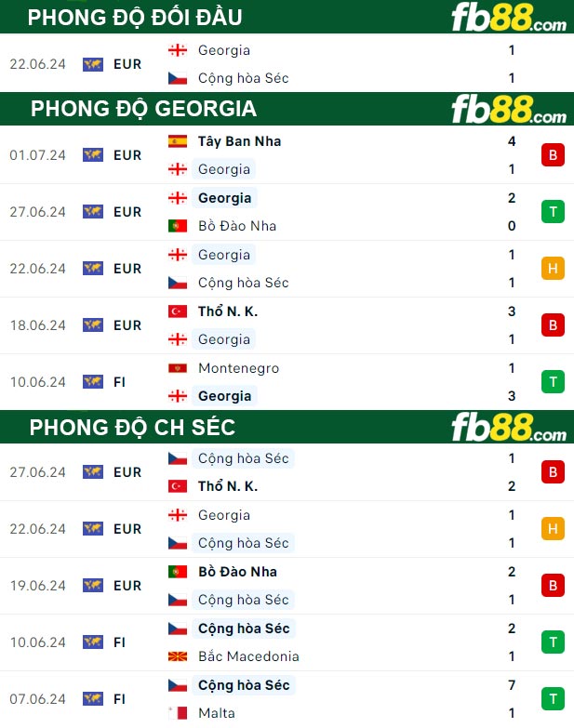Click the North Macedonia flag icon

(x=178, y=656)
